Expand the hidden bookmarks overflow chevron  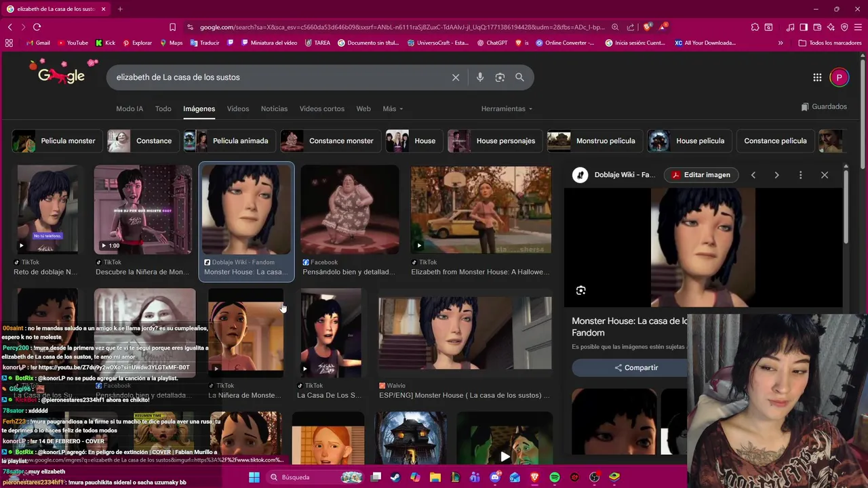coord(781,43)
